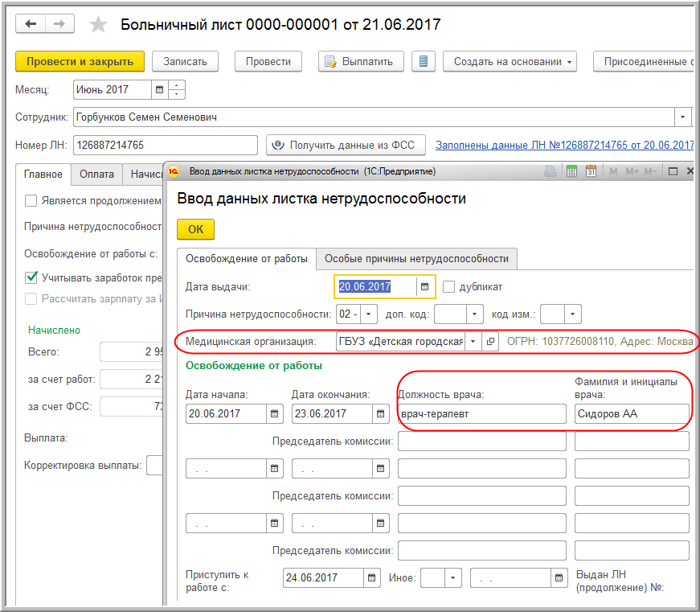The image size is (700, 612).
Task: Click the document report icon next to Выплатить
Action: [x=424, y=62]
